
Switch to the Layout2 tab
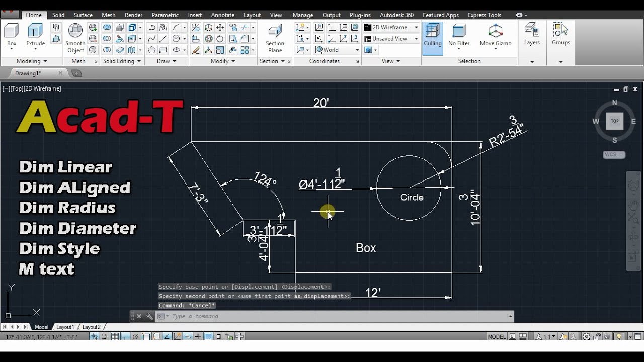(x=91, y=327)
